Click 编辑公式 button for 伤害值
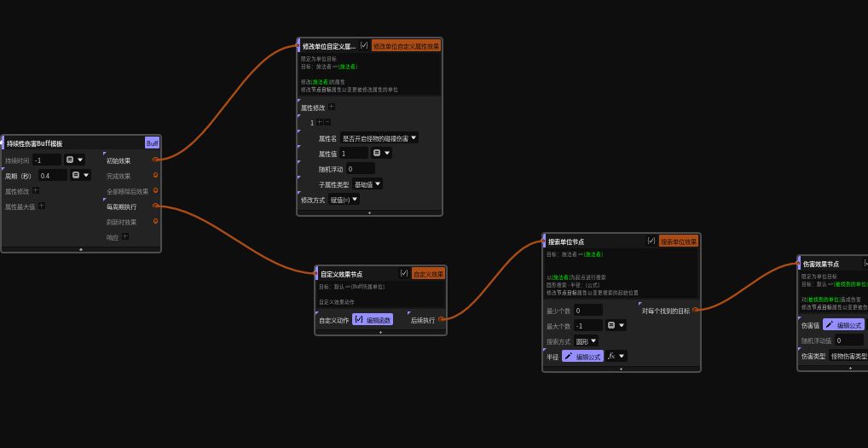This screenshot has height=448, width=868. pos(843,325)
